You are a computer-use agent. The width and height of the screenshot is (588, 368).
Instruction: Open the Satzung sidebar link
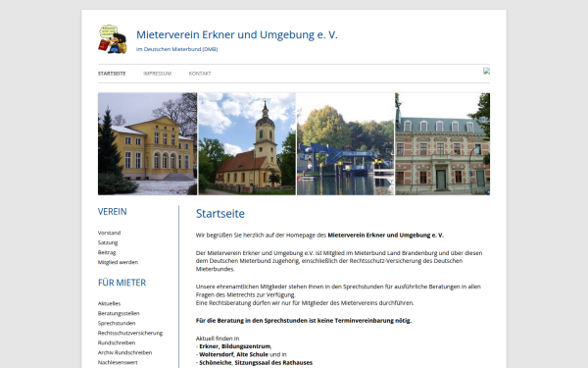tap(108, 242)
